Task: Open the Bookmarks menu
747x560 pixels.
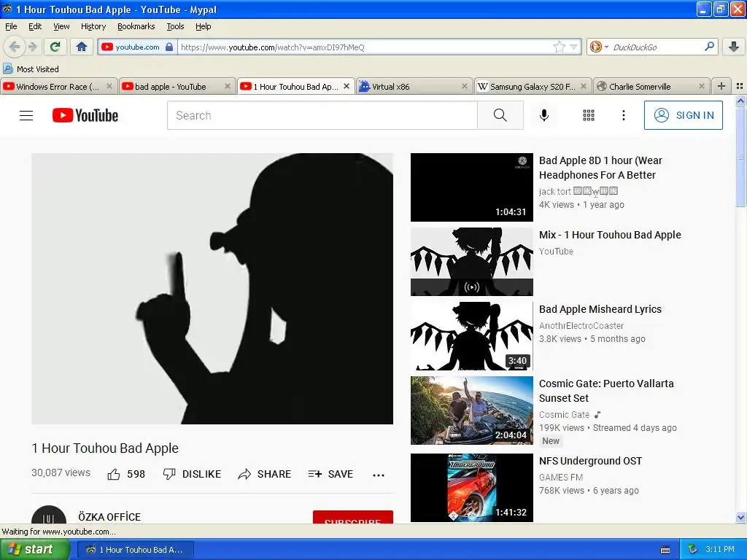Action: pyautogui.click(x=136, y=26)
